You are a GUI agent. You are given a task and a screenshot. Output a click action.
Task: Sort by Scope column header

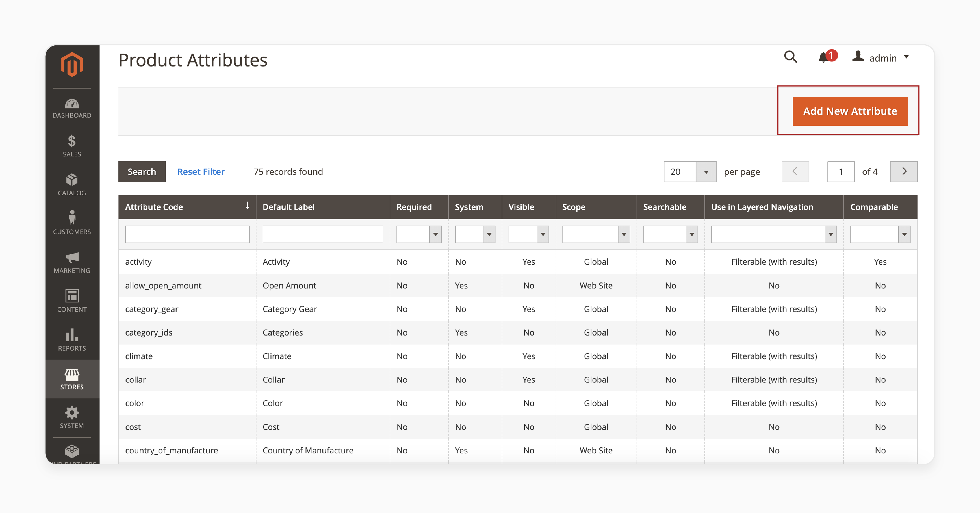tap(596, 207)
